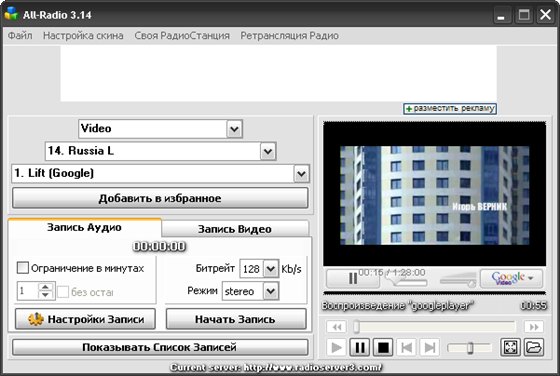Viewport: 560px width, 376px height.
Task: Click the Current server status text
Action: 276,367
